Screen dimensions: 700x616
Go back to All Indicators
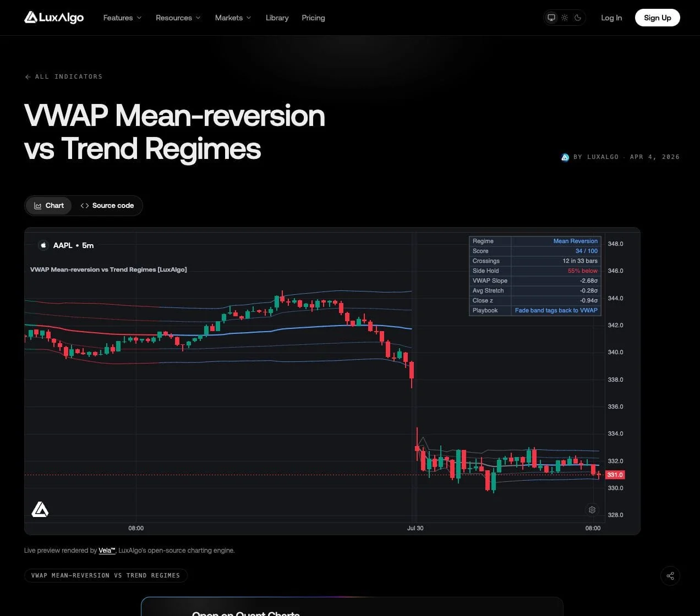click(64, 76)
